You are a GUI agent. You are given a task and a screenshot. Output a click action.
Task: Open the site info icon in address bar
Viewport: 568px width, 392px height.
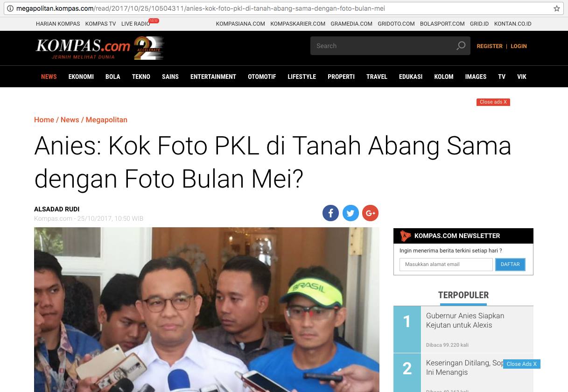(10, 8)
